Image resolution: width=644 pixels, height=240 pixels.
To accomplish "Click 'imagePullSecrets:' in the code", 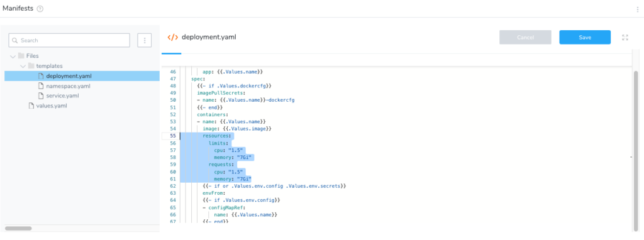I will [221, 93].
